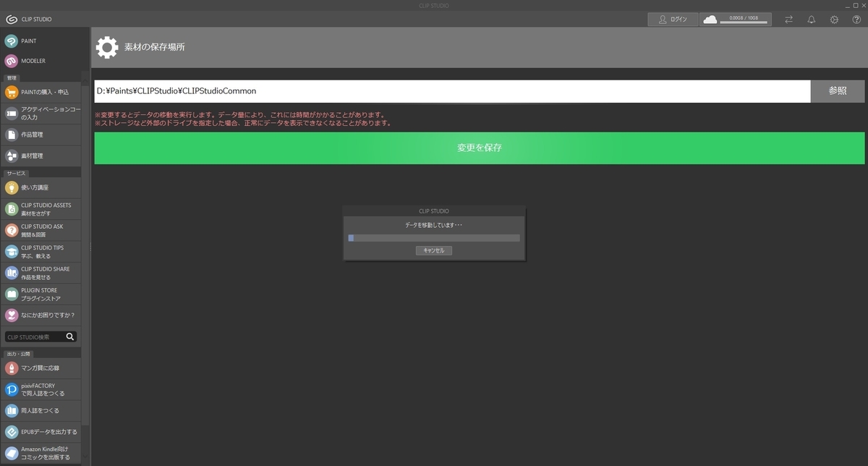The height and width of the screenshot is (466, 868).
Task: Open 素材管理 material management icon
Action: click(12, 156)
